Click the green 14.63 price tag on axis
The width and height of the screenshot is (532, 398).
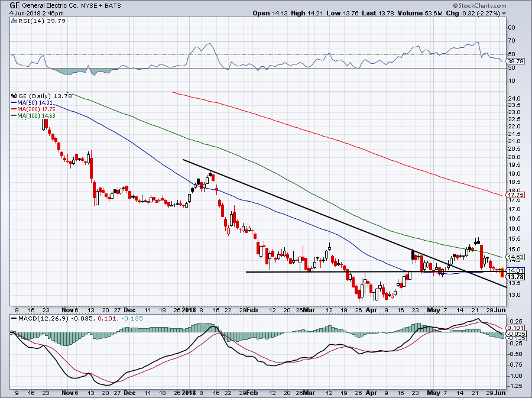point(515,257)
